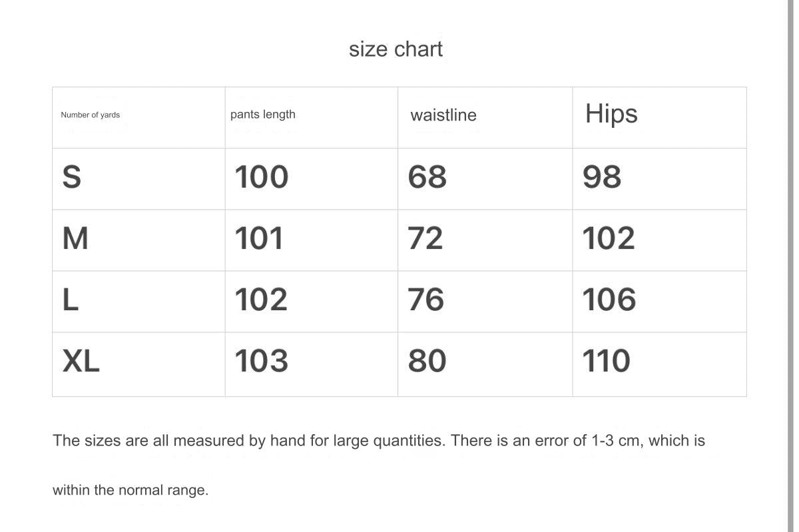The image size is (799, 532).
Task: Select waistline value 68 for size S
Action: [427, 177]
